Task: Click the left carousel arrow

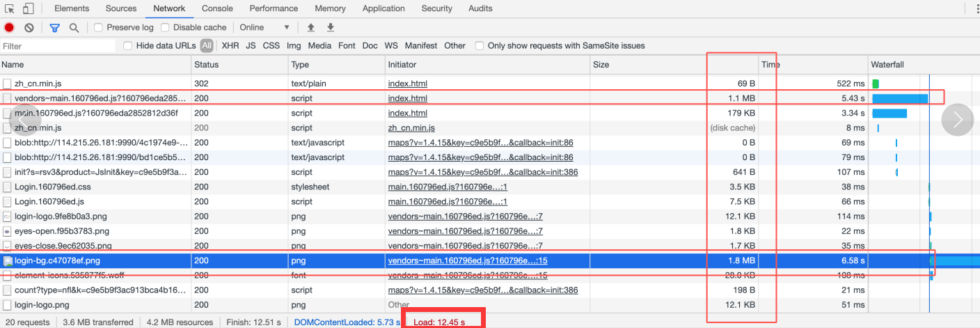Action: 26,120
